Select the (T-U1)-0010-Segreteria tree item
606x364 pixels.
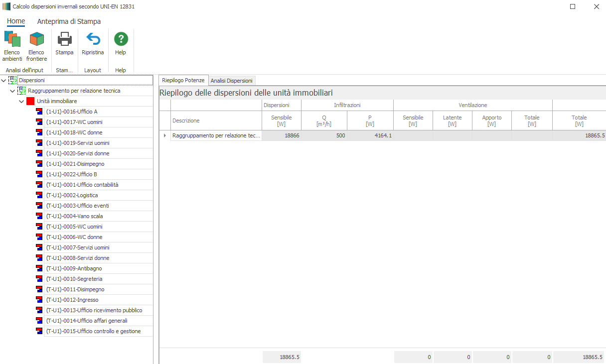(x=74, y=279)
